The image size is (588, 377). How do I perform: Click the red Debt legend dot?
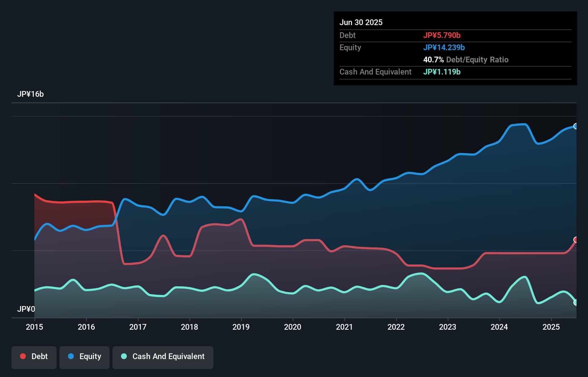[x=23, y=356]
